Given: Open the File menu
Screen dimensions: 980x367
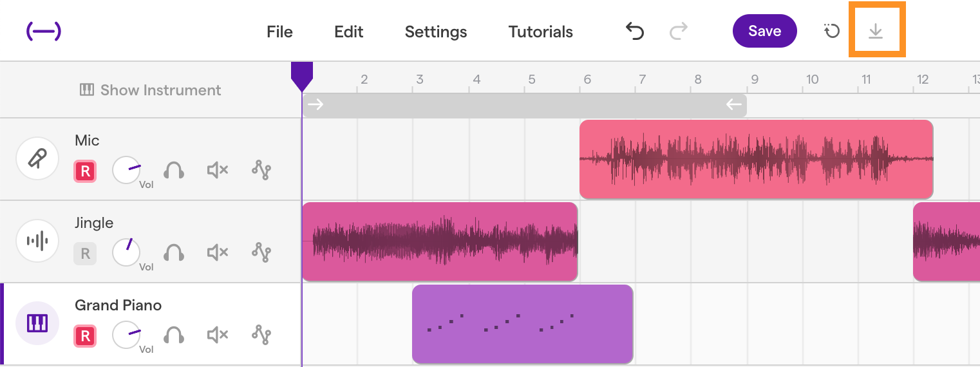Looking at the screenshot, I should point(279,32).
